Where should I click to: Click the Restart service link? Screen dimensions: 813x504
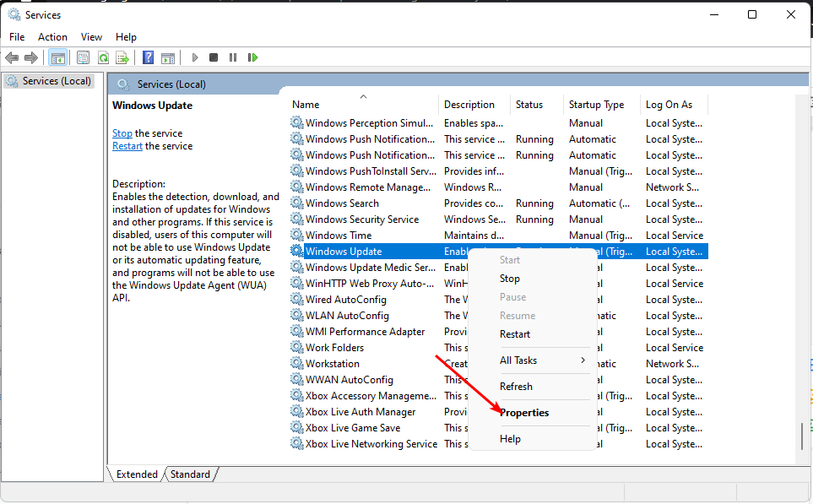click(x=127, y=145)
